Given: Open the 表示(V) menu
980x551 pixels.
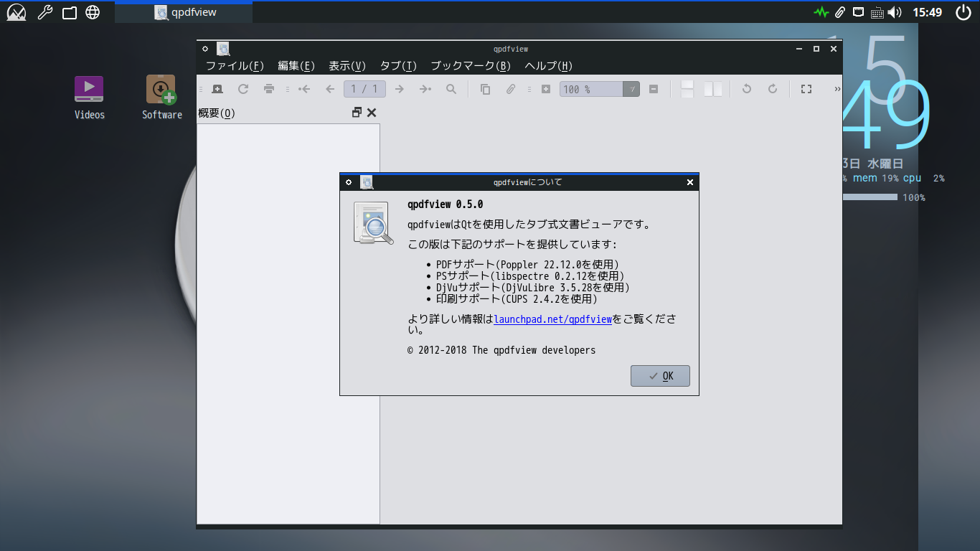Looking at the screenshot, I should (x=347, y=66).
